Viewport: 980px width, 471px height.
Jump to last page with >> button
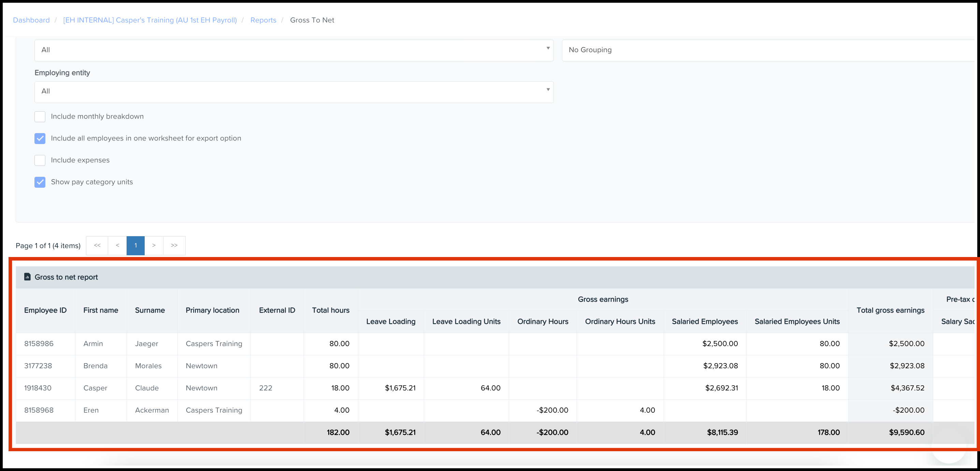click(174, 245)
